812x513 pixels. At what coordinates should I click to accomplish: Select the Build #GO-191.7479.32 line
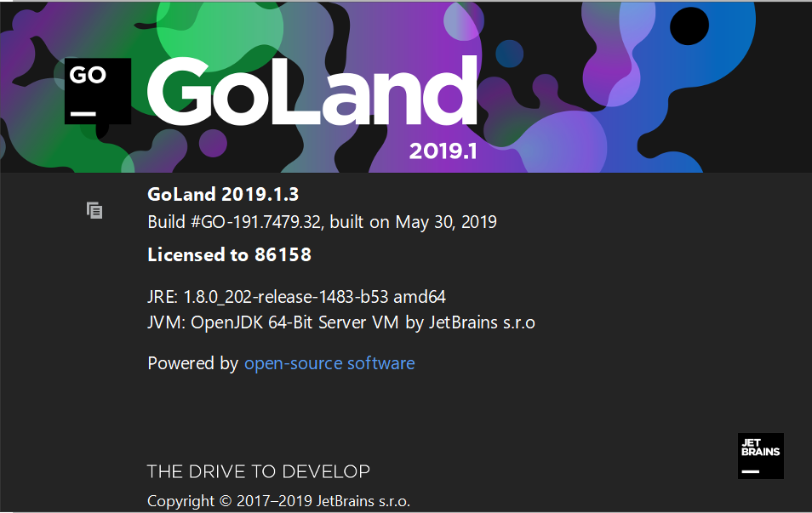[322, 222]
